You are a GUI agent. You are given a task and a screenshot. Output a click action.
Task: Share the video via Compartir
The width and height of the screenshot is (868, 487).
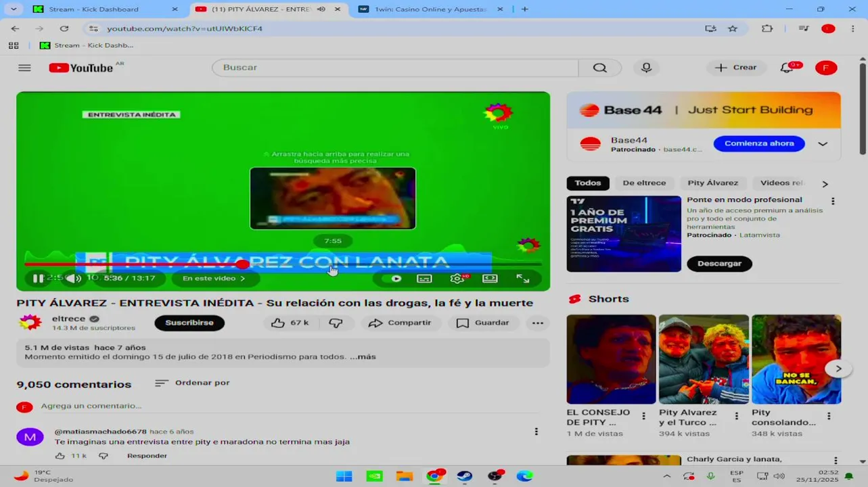pyautogui.click(x=400, y=323)
